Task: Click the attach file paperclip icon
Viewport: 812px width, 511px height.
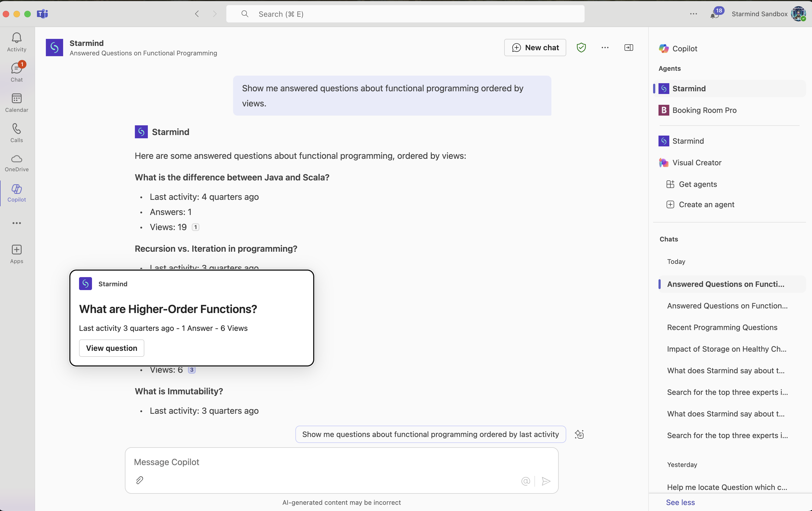Action: coord(140,480)
